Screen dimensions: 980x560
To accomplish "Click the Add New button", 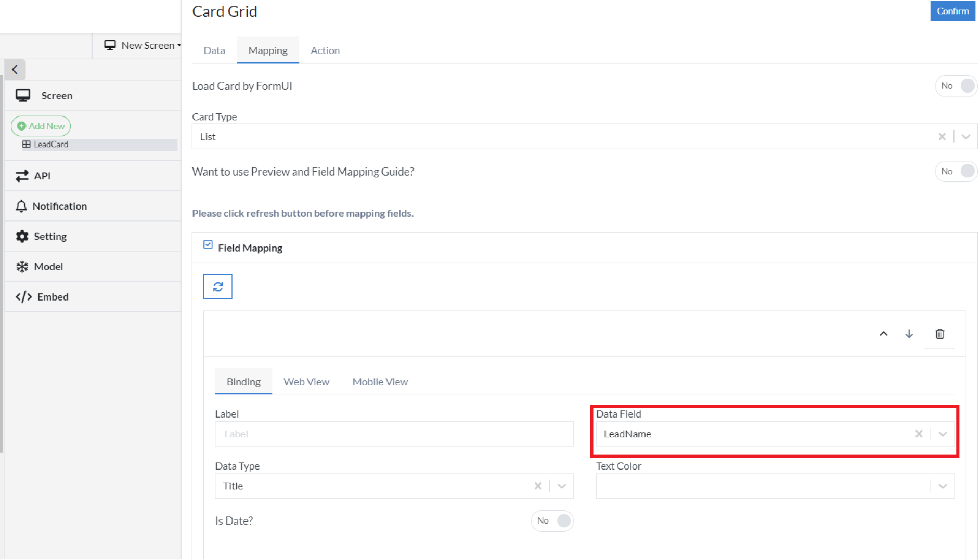I will click(41, 126).
